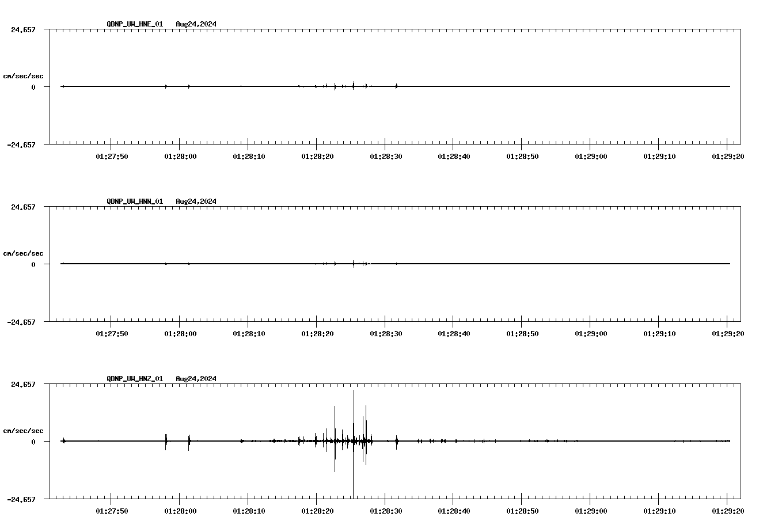
Task: Click the 01:29:20 tick label on HNE plot
Action: tap(727, 157)
